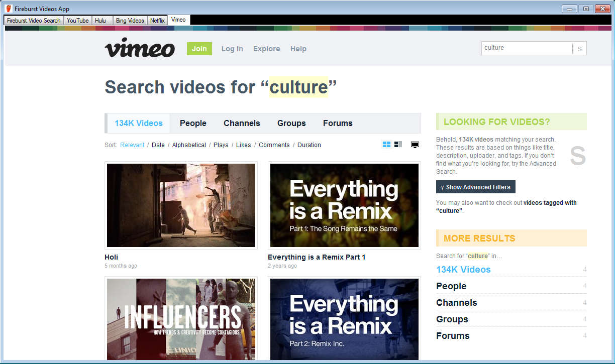This screenshot has height=364, width=615.
Task: Sort results by Date
Action: point(158,145)
